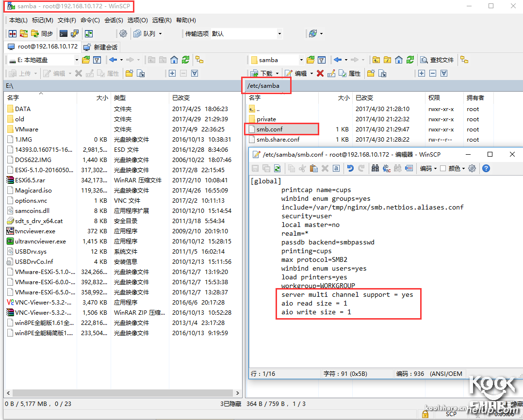This screenshot has width=523, height=420.
Task: Open the Queue (队列) dropdown
Action: coord(148,33)
